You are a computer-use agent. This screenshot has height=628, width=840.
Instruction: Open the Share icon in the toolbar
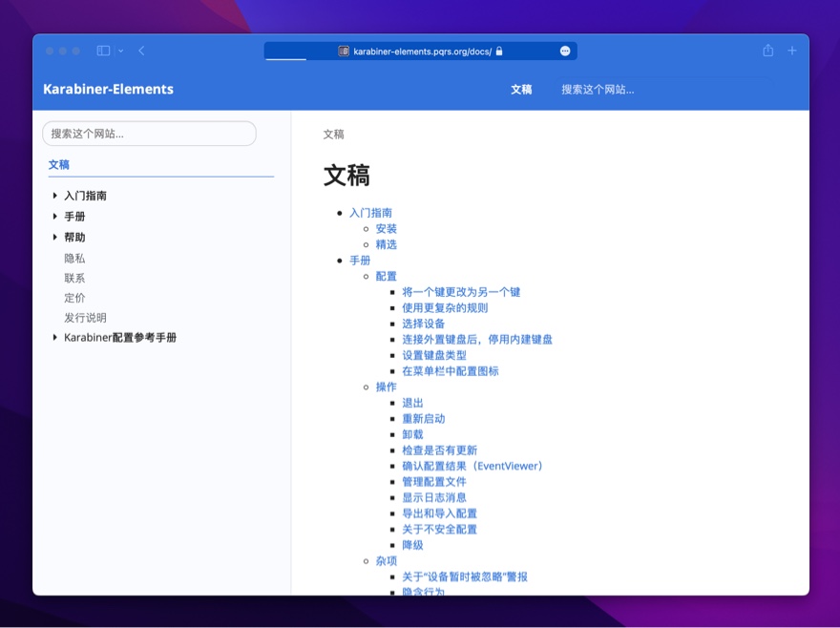click(x=766, y=51)
